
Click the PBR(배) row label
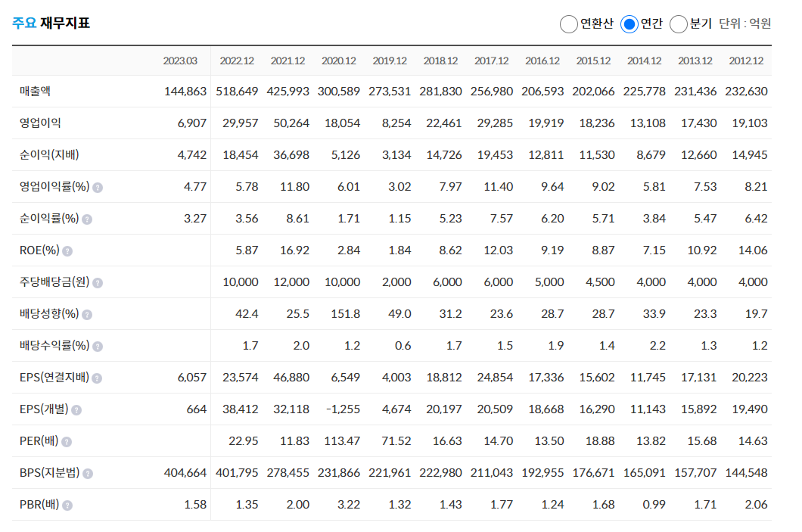click(x=39, y=504)
